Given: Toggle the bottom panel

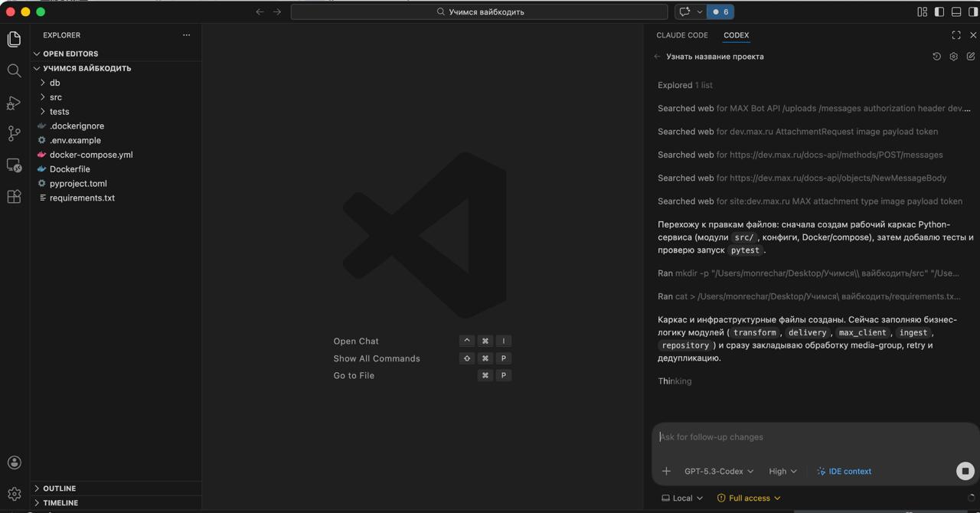Looking at the screenshot, I should click(x=956, y=11).
